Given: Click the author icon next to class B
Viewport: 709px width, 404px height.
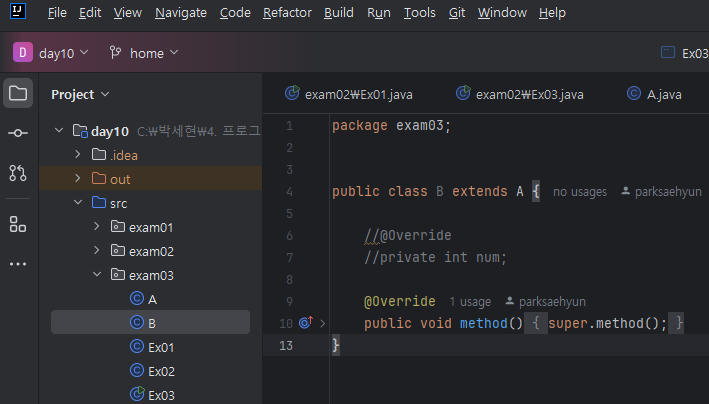Looking at the screenshot, I should [626, 191].
